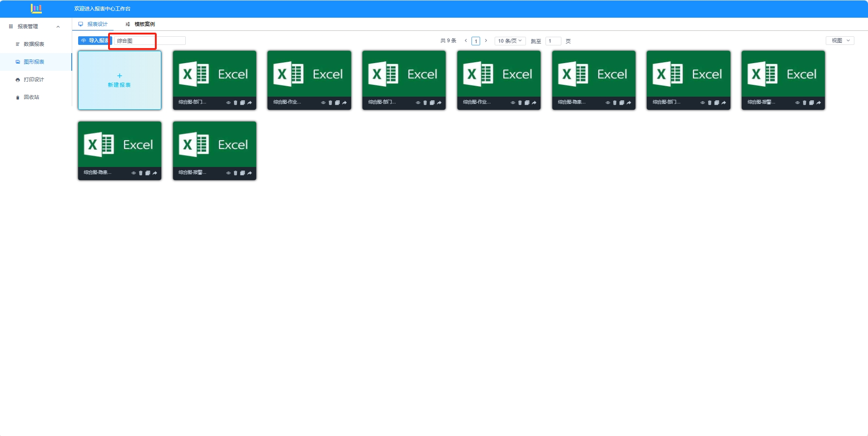
Task: Copy the top-row 综合图-隐患 report card
Action: [x=622, y=103]
